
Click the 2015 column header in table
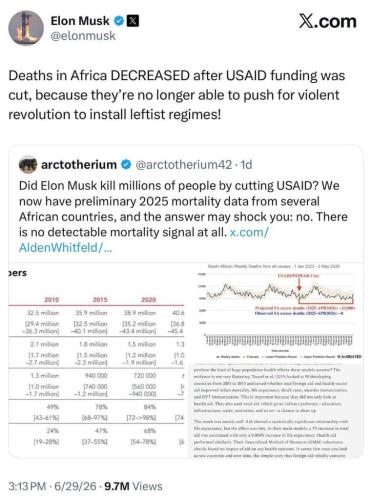coord(100,300)
